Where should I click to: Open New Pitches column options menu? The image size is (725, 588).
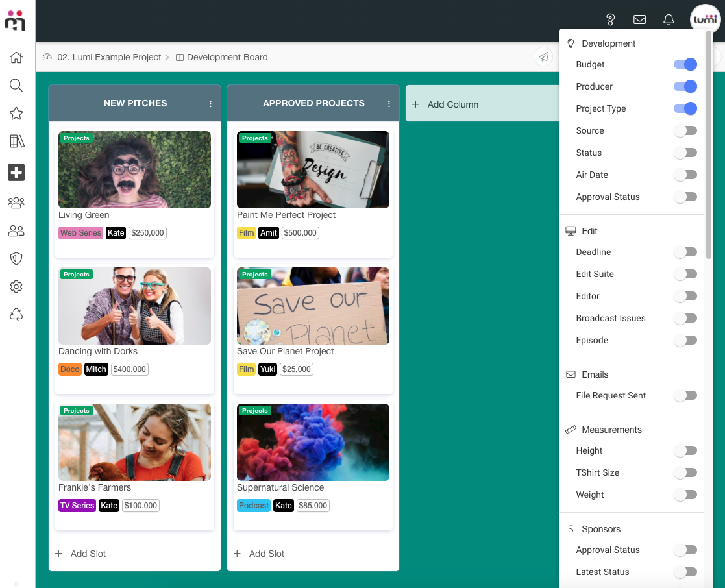[x=210, y=104]
